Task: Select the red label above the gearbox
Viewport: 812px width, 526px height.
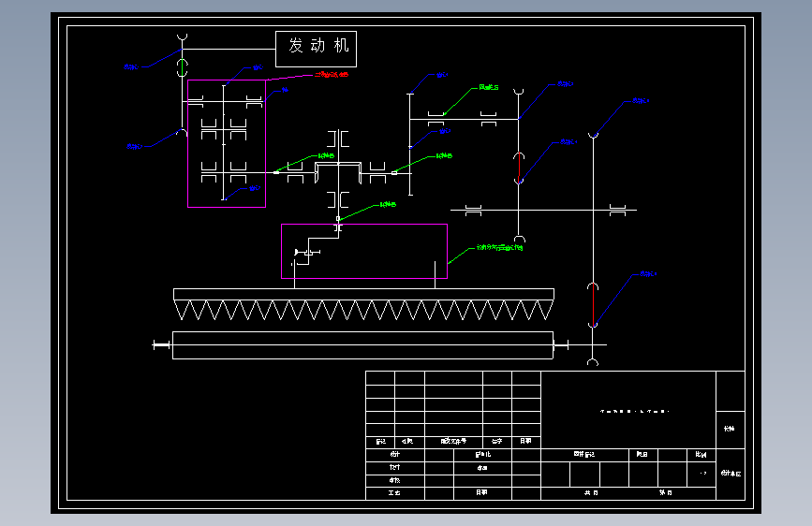Action: click(332, 75)
